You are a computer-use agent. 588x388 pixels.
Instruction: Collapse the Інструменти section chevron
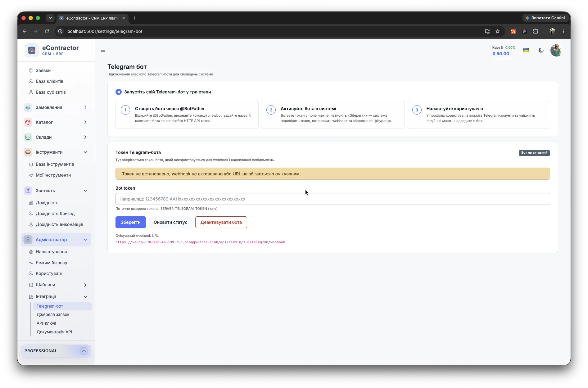[85, 152]
